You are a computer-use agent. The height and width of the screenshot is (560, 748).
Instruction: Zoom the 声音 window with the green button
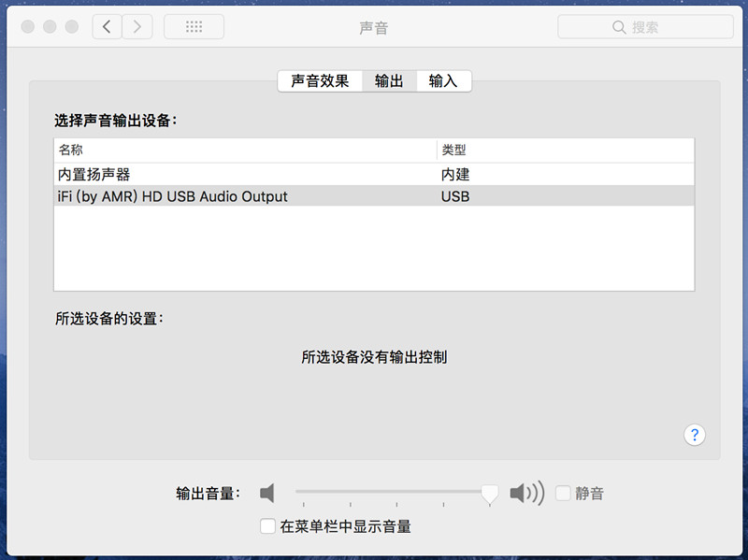click(69, 27)
